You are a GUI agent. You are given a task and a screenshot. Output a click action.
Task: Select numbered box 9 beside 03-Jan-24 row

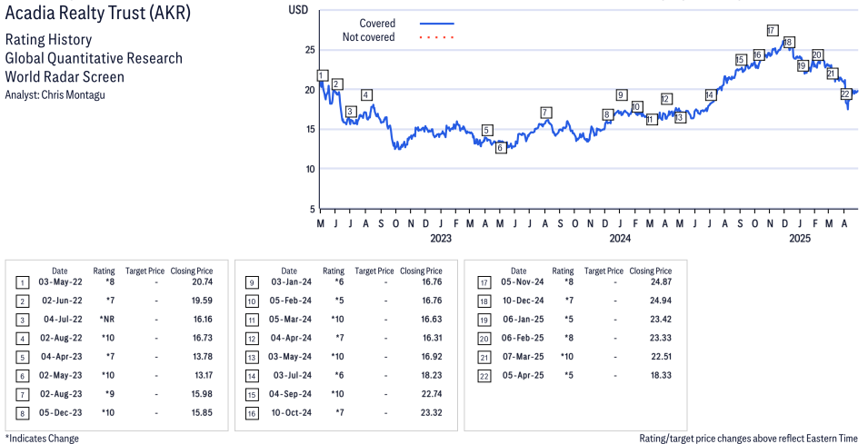click(252, 283)
